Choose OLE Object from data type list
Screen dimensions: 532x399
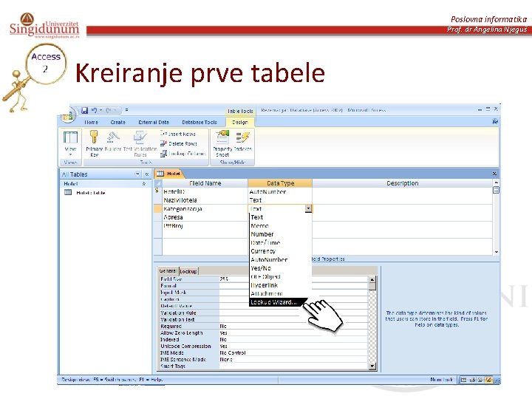(280, 276)
